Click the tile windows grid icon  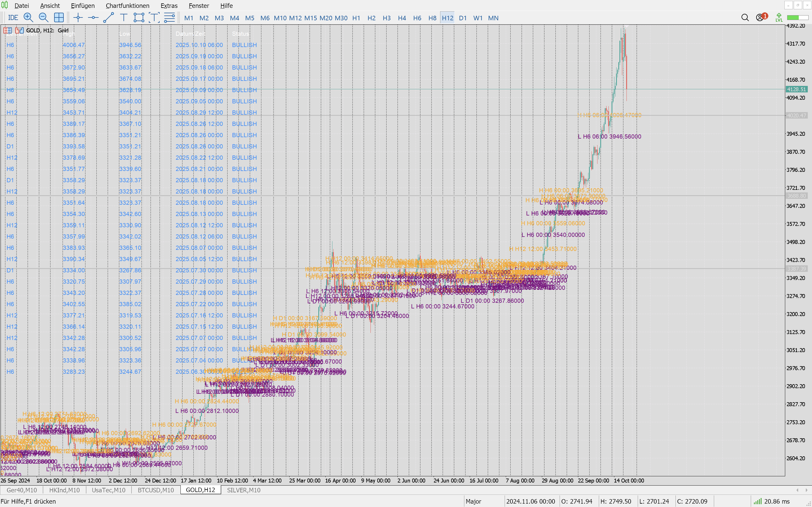point(59,18)
